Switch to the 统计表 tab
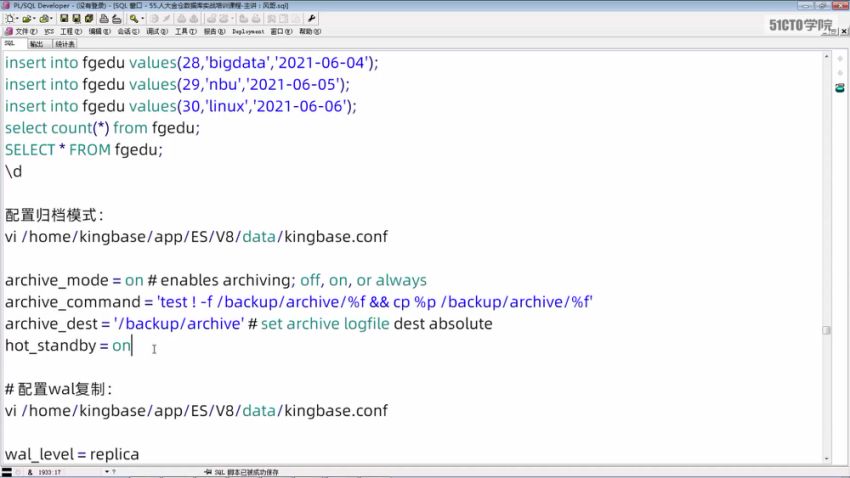This screenshot has width=850, height=478. (65, 44)
